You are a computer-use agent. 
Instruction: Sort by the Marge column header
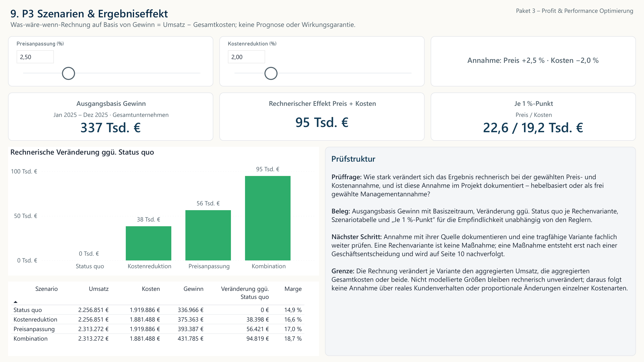click(293, 289)
